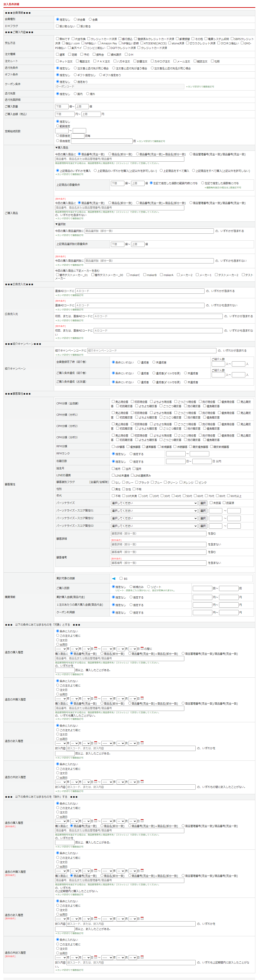The width and height of the screenshot is (259, 980).
Task: Click the クーポンコード input field
Action: 120,87
